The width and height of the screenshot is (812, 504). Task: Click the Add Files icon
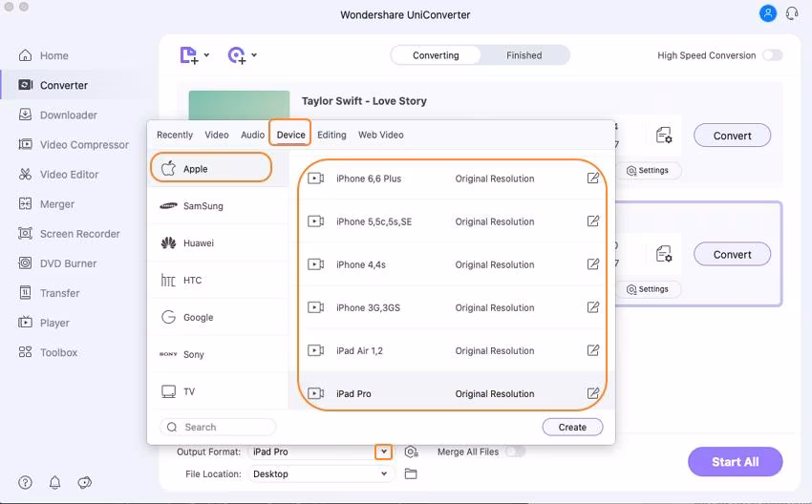click(188, 54)
